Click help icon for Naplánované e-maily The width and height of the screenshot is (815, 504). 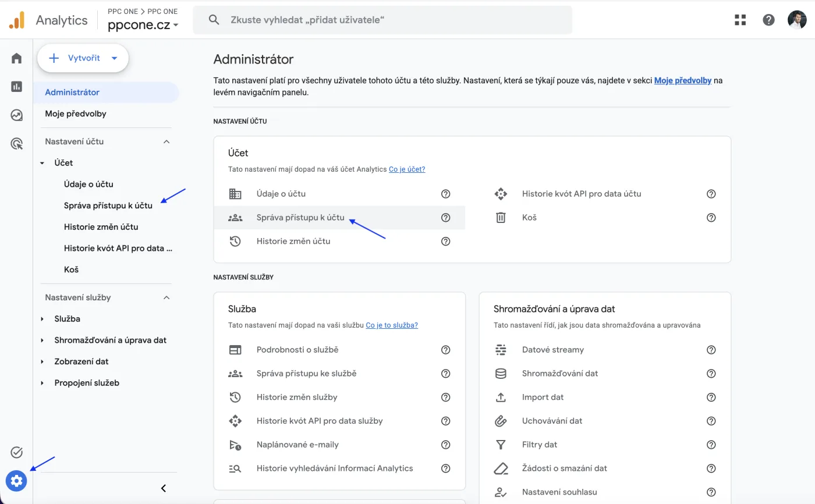[x=445, y=445]
